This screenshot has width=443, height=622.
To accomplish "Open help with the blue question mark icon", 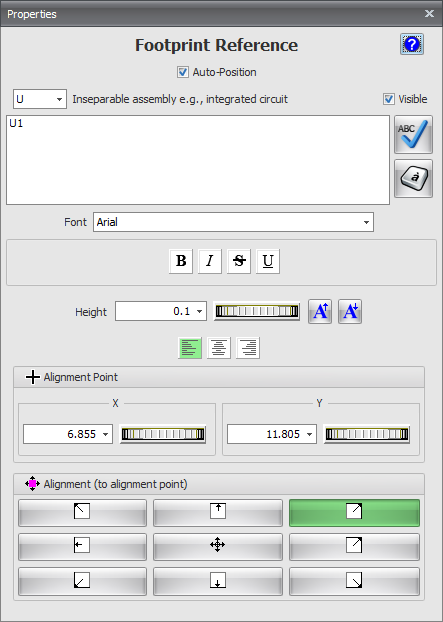I will point(412,44).
